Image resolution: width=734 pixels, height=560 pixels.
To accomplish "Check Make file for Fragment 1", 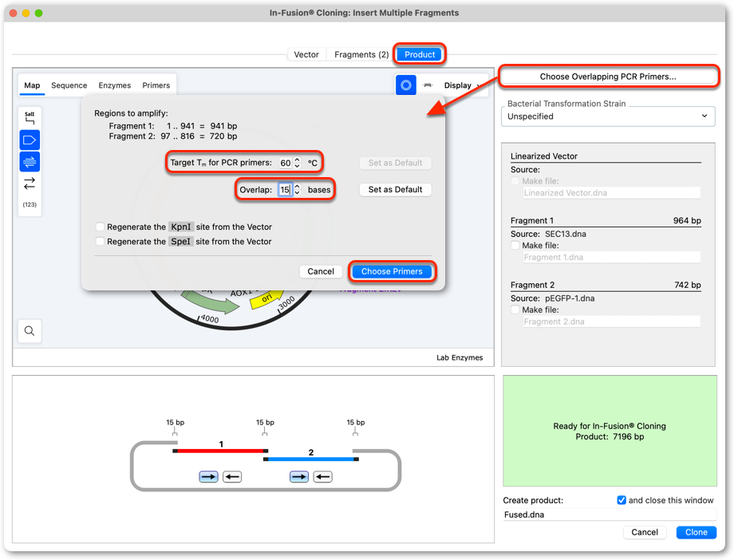I will (515, 246).
